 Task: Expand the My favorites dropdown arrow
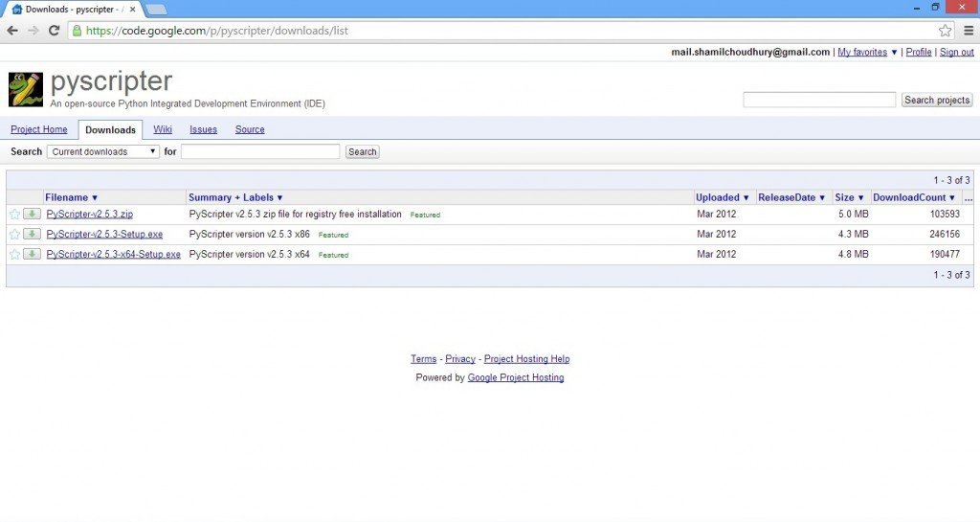pyautogui.click(x=894, y=53)
